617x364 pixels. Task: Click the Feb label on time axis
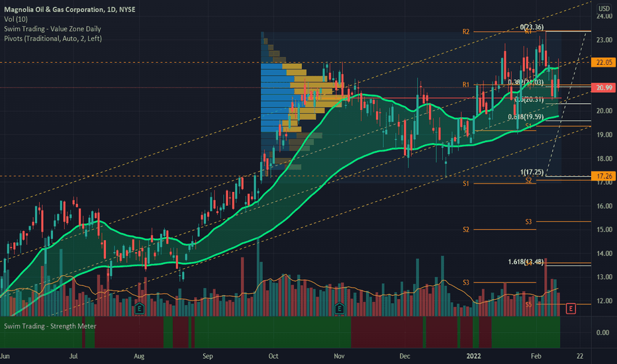coord(536,356)
